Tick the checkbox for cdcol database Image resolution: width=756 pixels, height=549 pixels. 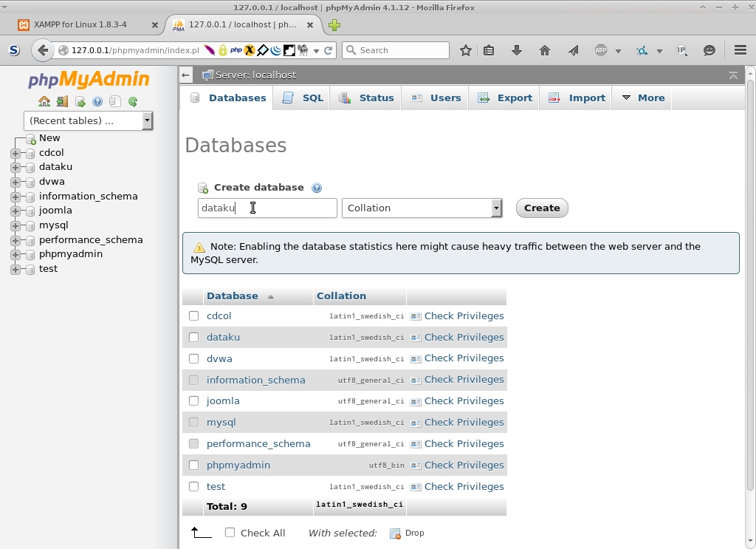[194, 316]
